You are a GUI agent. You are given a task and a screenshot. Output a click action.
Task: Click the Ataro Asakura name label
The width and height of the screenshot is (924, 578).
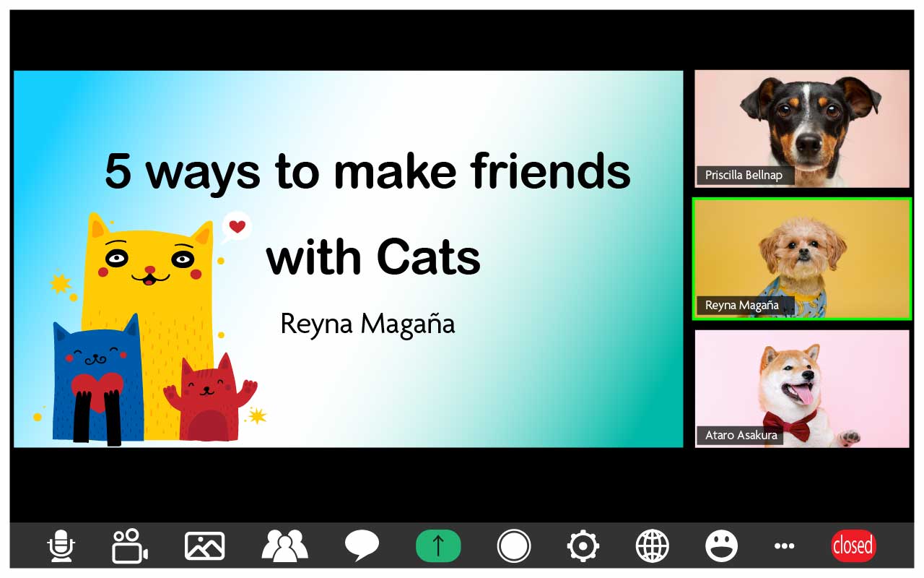[741, 435]
